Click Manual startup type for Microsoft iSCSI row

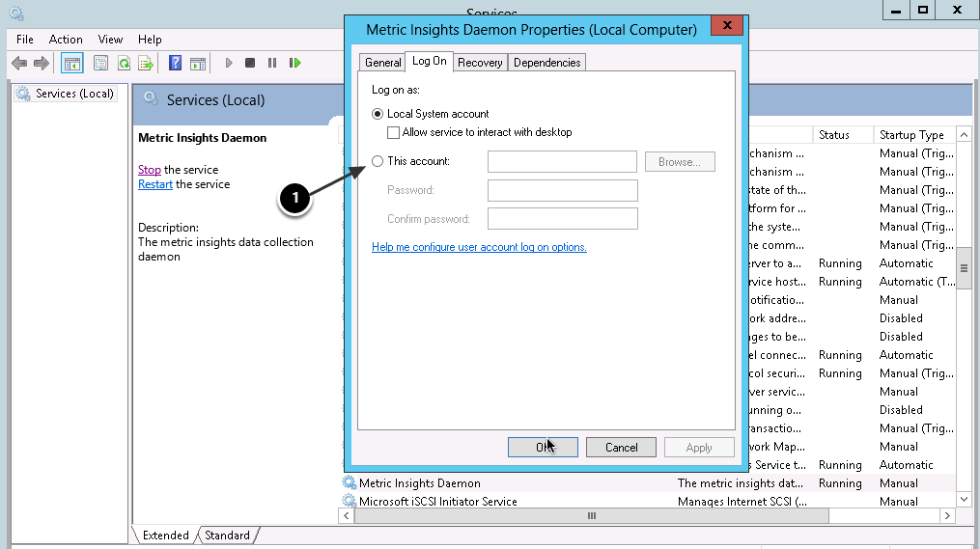point(898,501)
